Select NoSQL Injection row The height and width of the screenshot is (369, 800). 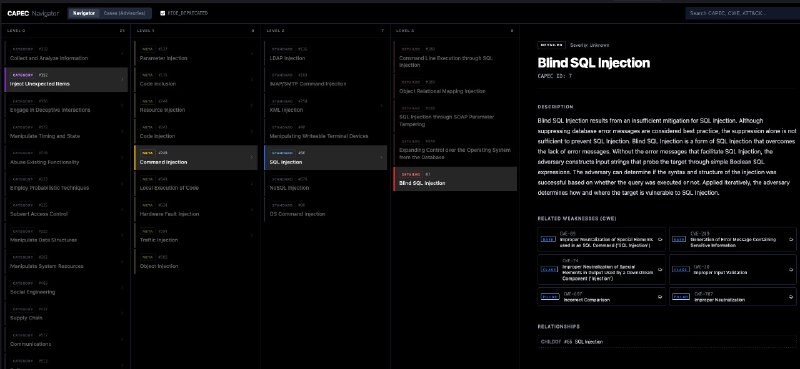point(325,184)
